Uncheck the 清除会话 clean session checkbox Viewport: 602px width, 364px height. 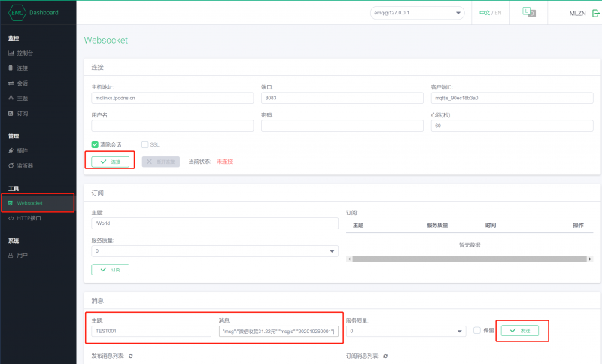[x=95, y=144]
